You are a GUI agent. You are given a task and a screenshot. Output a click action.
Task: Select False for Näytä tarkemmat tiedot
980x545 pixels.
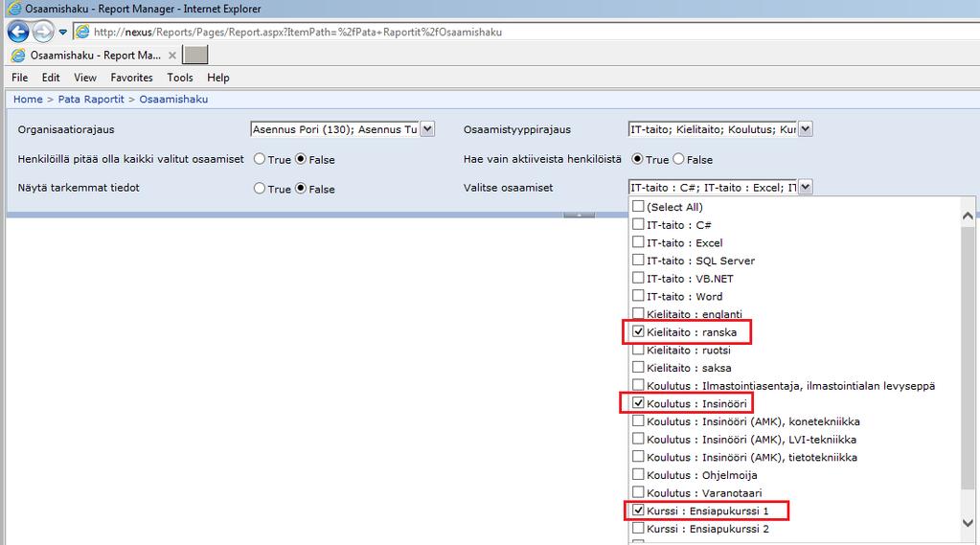(x=301, y=188)
